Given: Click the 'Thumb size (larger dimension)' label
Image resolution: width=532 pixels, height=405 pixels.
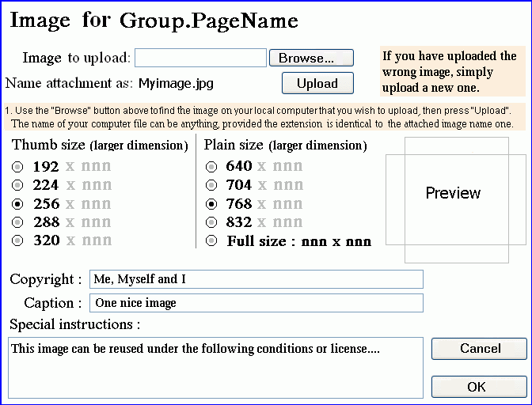Looking at the screenshot, I should pyautogui.click(x=100, y=145).
